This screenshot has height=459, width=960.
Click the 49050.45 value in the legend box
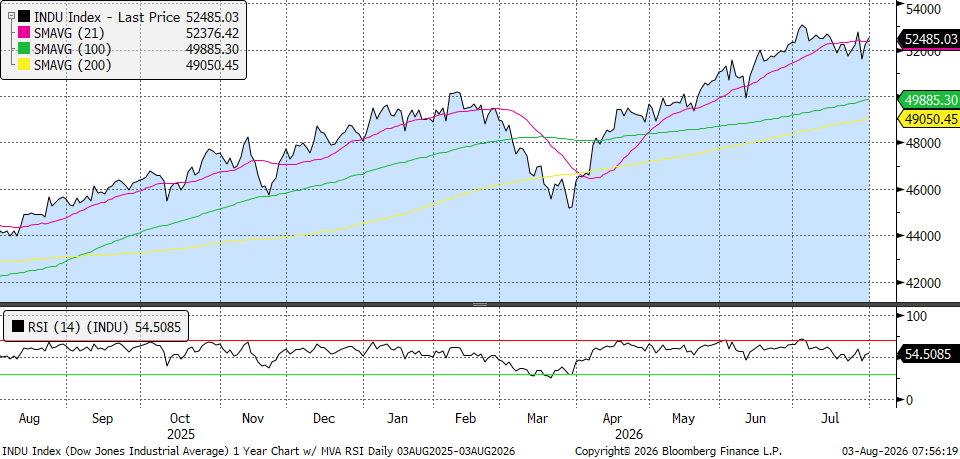tap(212, 65)
